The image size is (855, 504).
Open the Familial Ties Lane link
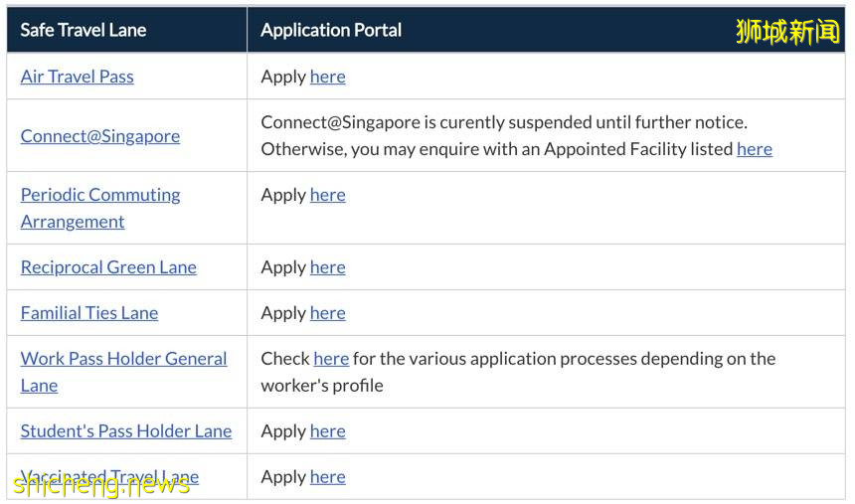(x=89, y=313)
